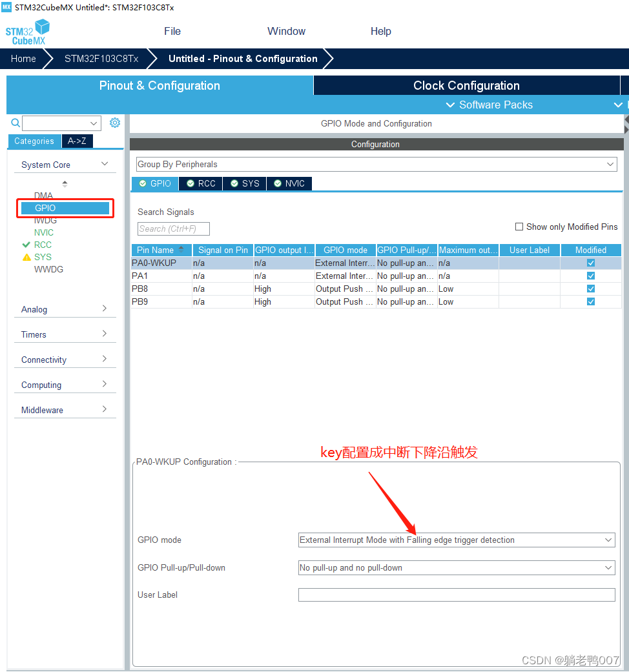Toggle Modified checkbox for PA0-WKUP row
This screenshot has height=672, width=629.
pos(591,263)
